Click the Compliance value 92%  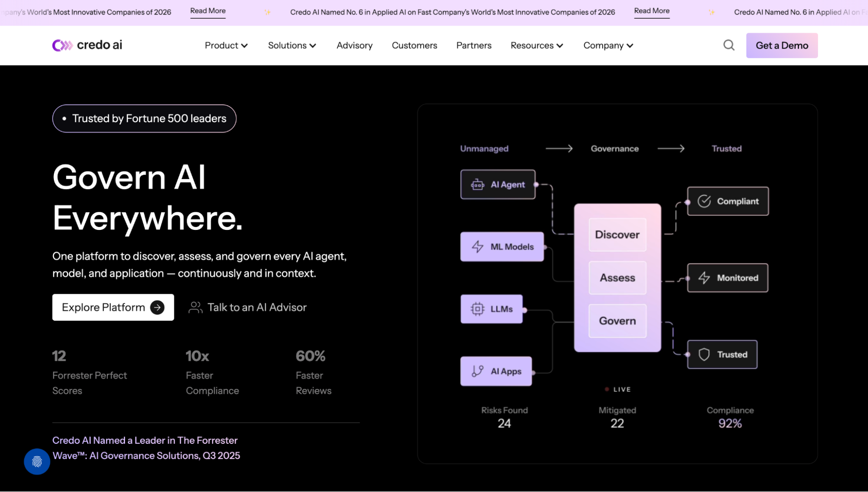click(x=730, y=424)
